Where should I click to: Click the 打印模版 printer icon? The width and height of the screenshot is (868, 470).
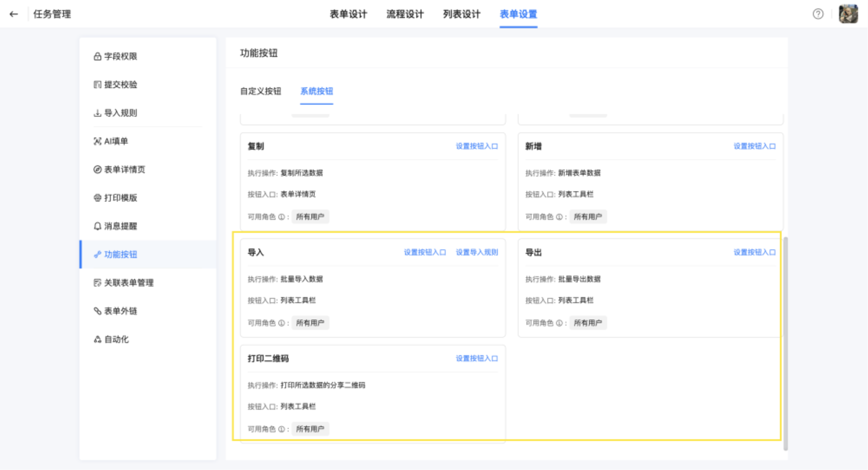click(x=97, y=198)
